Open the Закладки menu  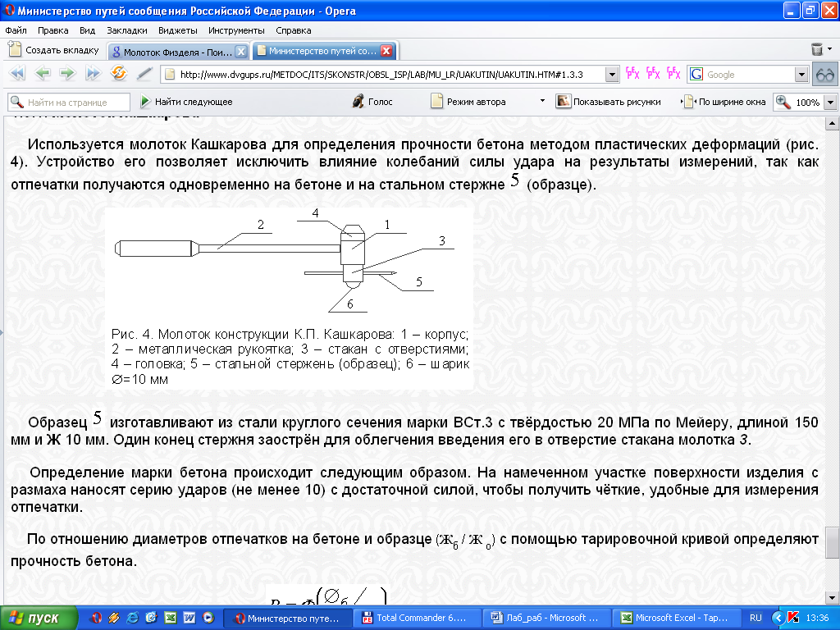coord(126,30)
